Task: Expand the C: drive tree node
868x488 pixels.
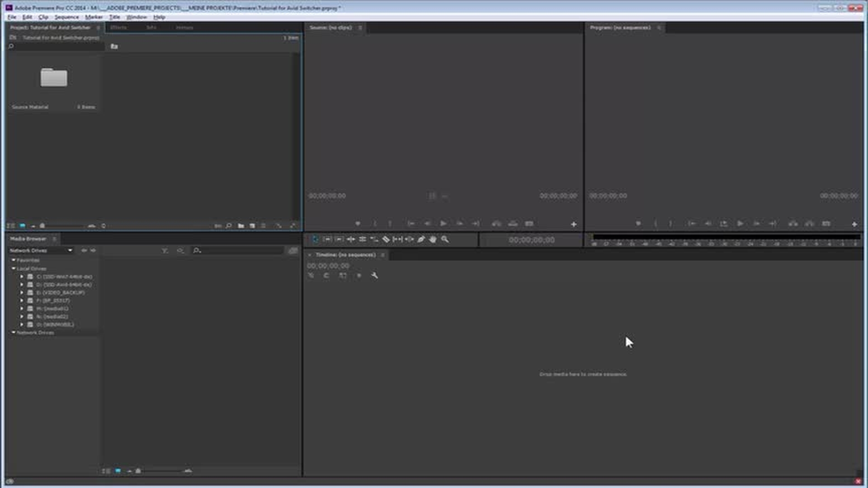Action: 22,277
